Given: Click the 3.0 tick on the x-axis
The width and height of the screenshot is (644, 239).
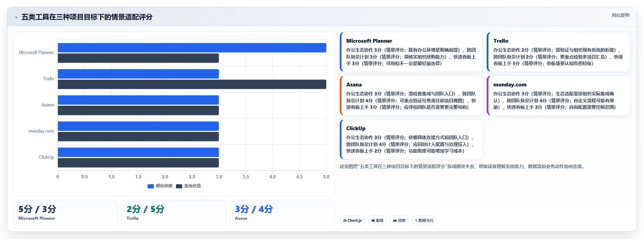Looking at the screenshot, I should click(x=219, y=177).
